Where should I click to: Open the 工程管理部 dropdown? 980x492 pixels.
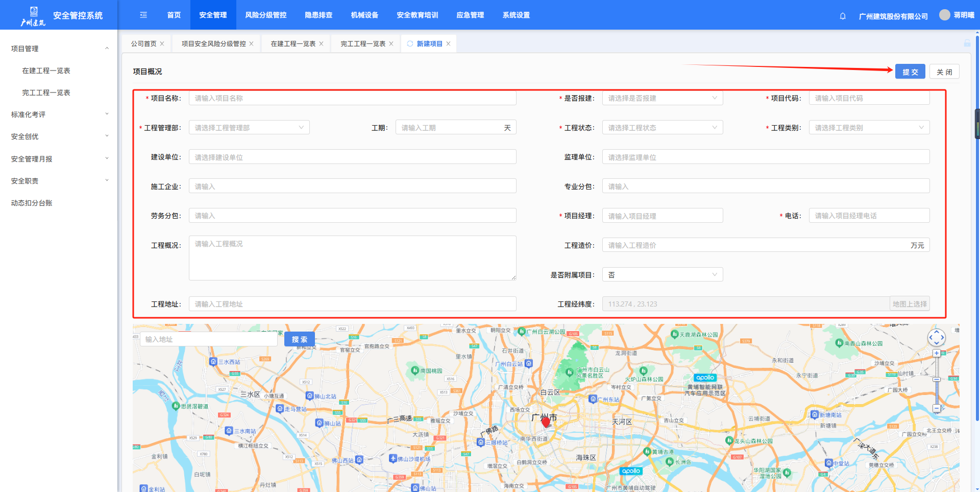click(x=249, y=128)
